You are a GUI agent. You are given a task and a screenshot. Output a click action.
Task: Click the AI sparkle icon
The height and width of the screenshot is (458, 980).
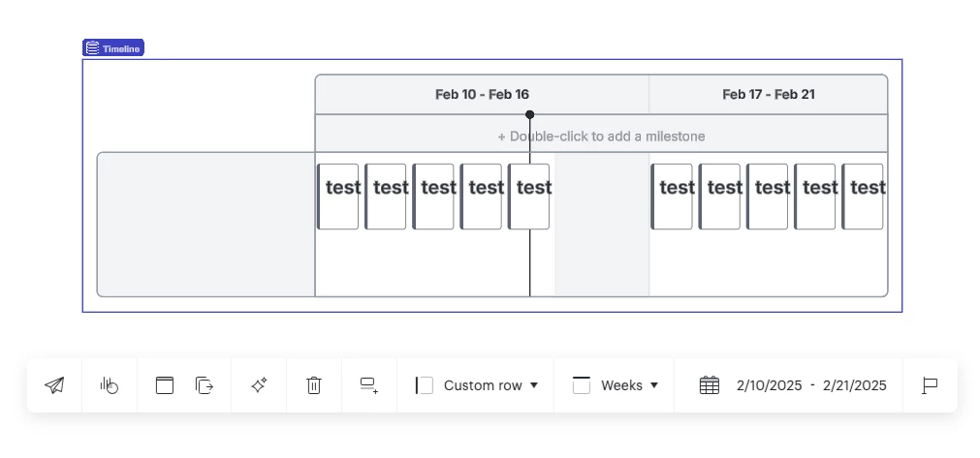(x=259, y=385)
